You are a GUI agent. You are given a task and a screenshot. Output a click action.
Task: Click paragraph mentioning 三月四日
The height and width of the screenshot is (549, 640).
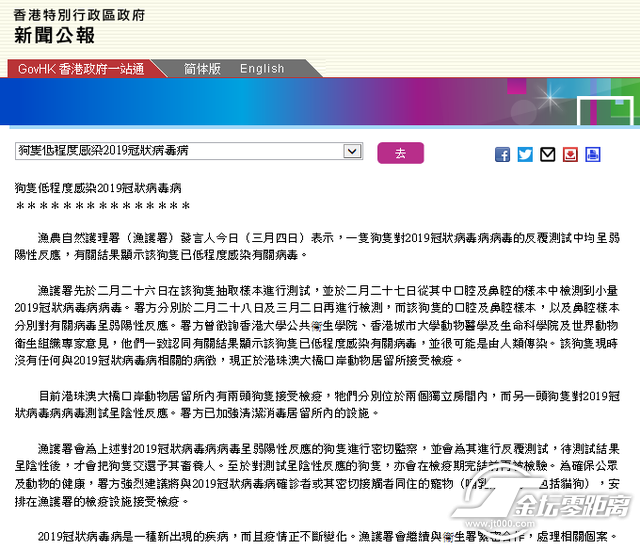click(320, 248)
